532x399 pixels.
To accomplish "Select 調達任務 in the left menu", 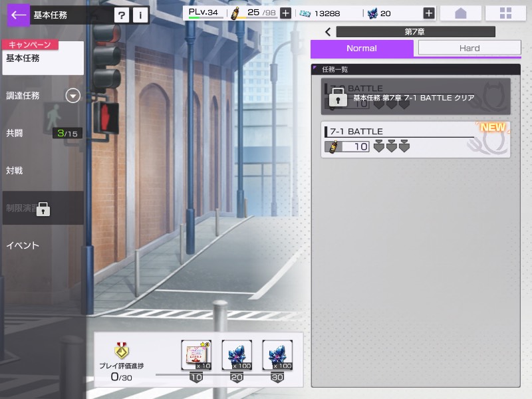I will coord(23,96).
